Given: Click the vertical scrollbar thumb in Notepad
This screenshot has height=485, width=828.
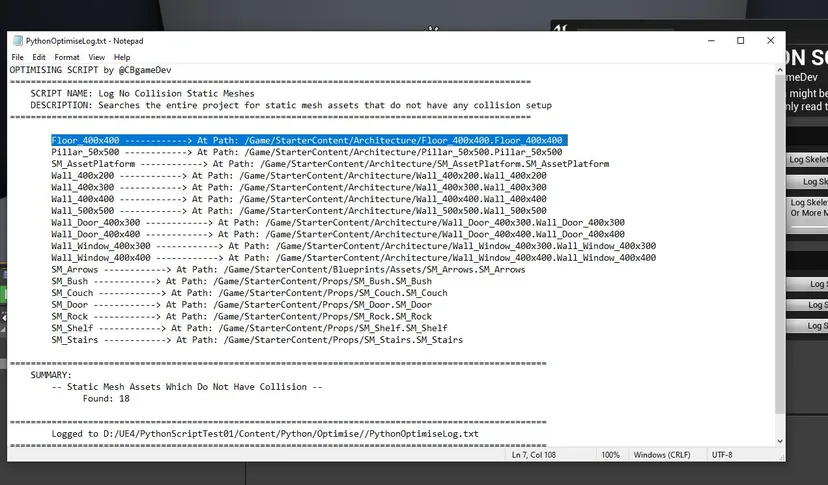Looking at the screenshot, I should [780, 244].
